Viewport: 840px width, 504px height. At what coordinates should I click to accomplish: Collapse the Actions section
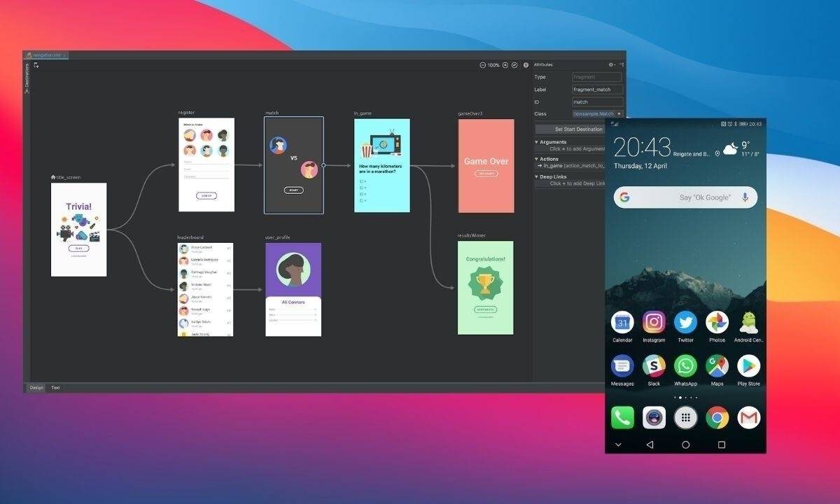pos(537,159)
